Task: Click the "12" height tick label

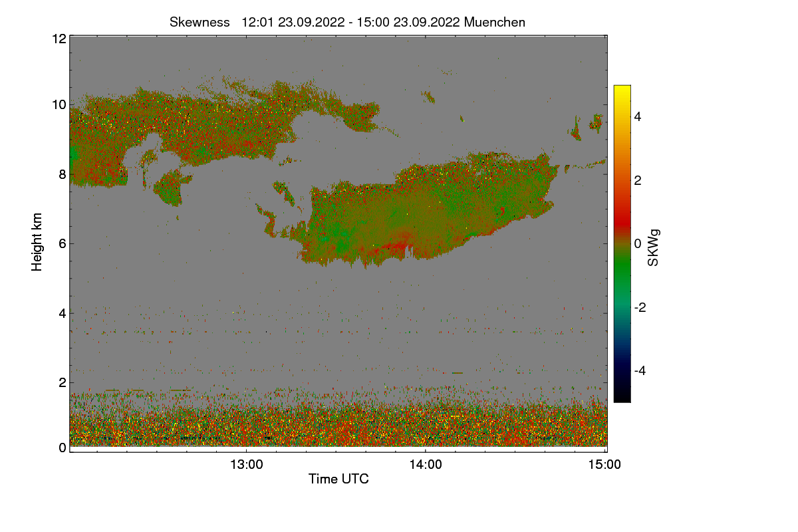Action: pos(59,39)
